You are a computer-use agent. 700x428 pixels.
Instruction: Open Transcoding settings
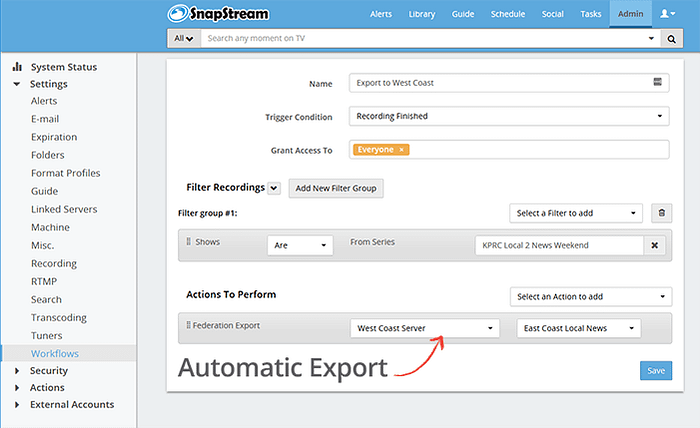[58, 317]
